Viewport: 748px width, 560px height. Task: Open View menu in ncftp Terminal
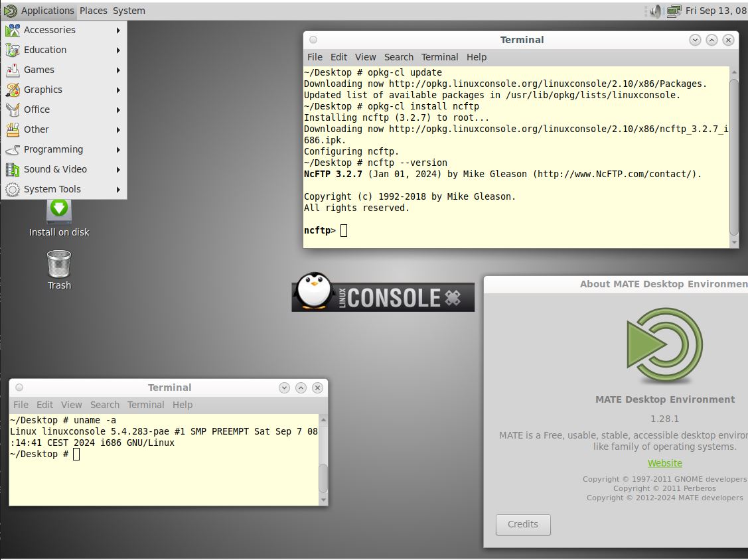coord(366,57)
